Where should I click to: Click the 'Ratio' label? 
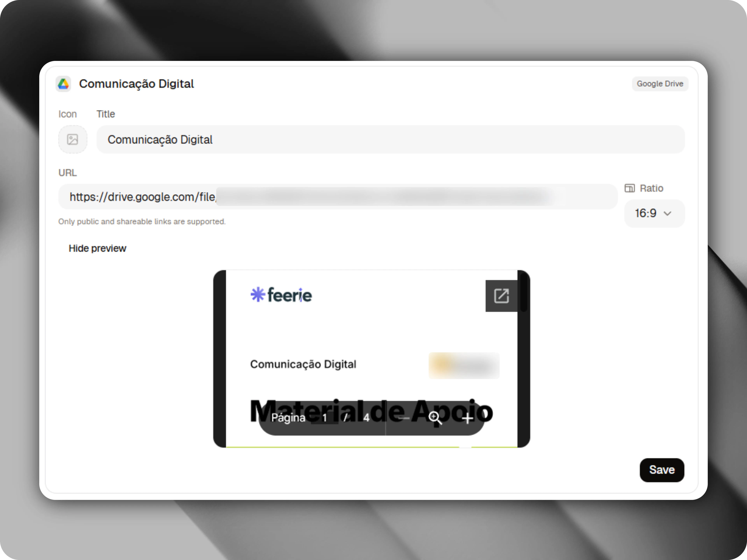(651, 188)
